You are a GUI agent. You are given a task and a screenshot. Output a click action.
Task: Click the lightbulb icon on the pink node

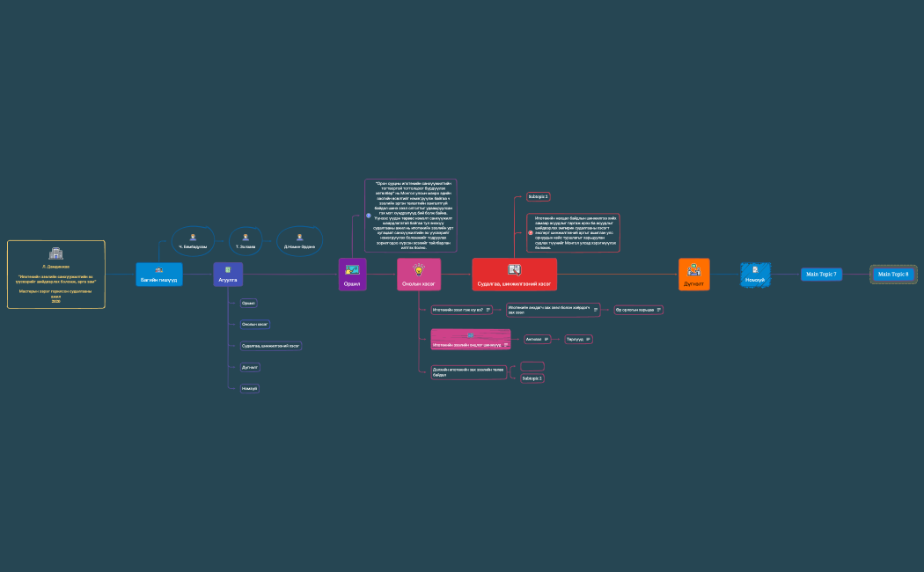pos(419,269)
